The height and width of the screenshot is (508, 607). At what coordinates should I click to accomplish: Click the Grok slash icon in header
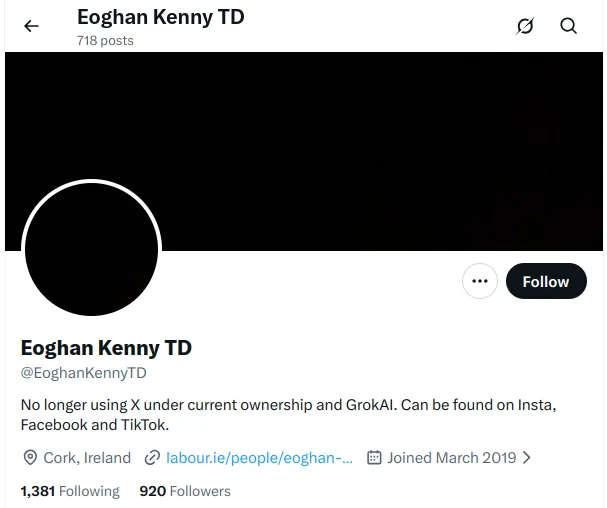[525, 26]
